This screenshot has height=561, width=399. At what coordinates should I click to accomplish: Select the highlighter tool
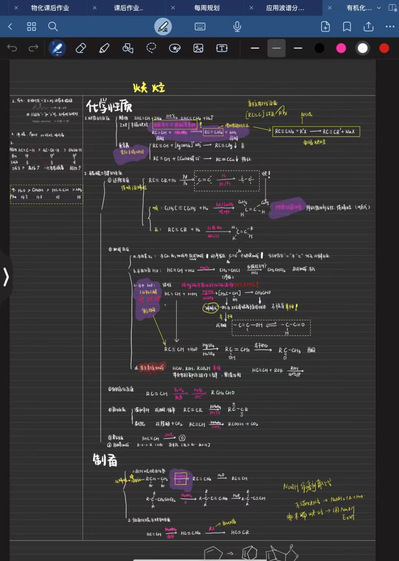click(104, 48)
